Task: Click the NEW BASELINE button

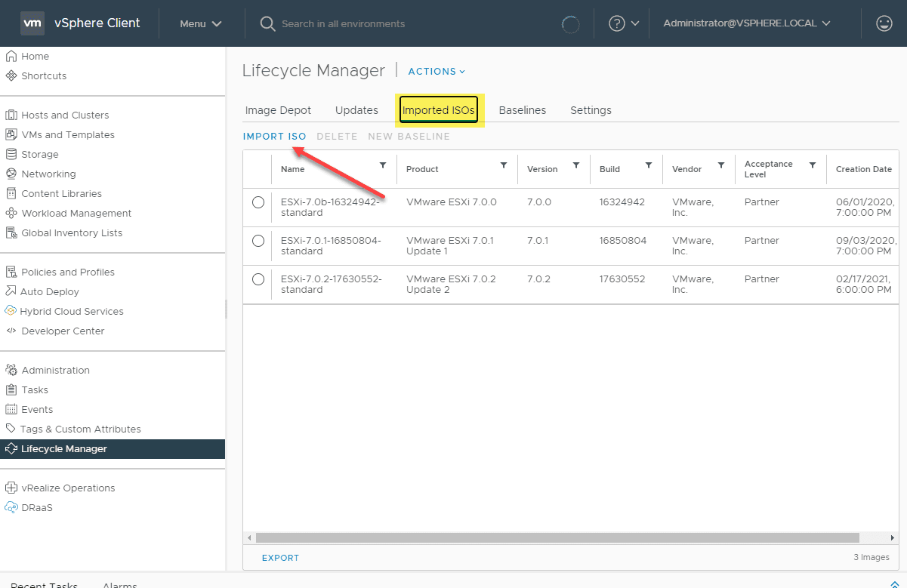Action: click(x=409, y=137)
